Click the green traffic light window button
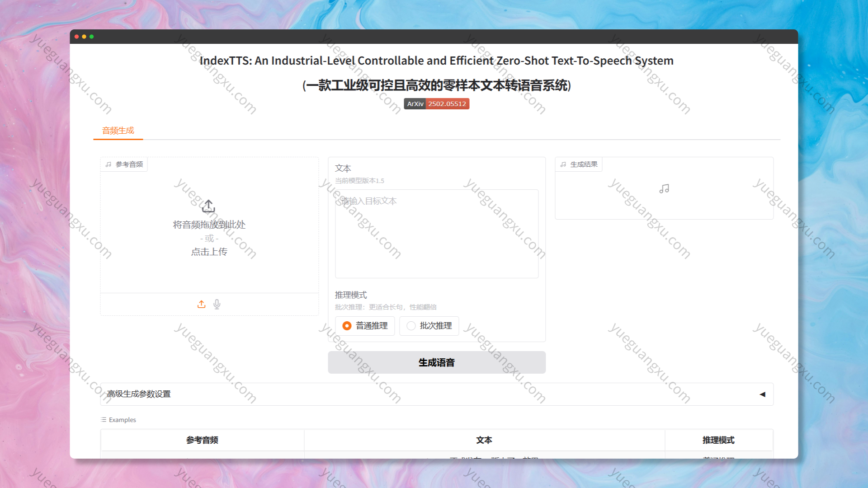This screenshot has height=488, width=868. coord(92,37)
